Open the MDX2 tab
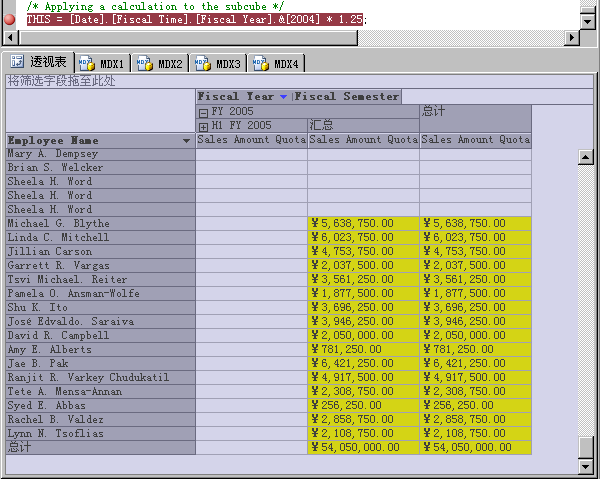 [160, 63]
